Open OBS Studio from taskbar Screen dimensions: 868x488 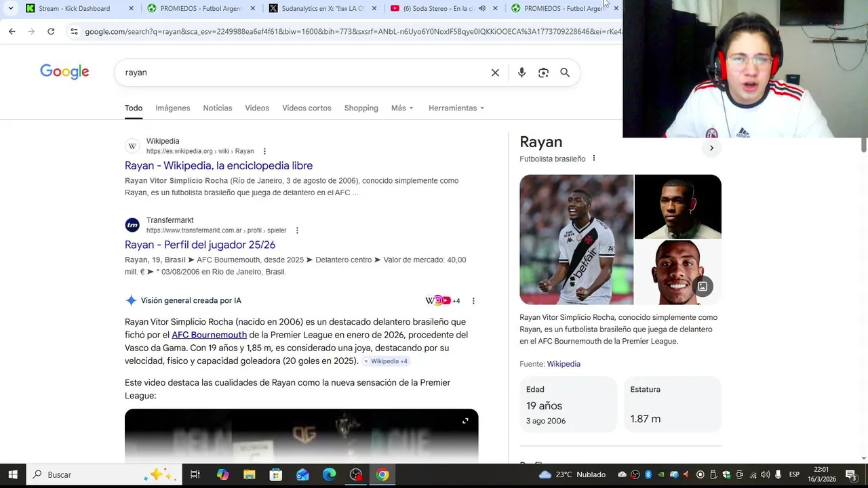[x=356, y=474]
